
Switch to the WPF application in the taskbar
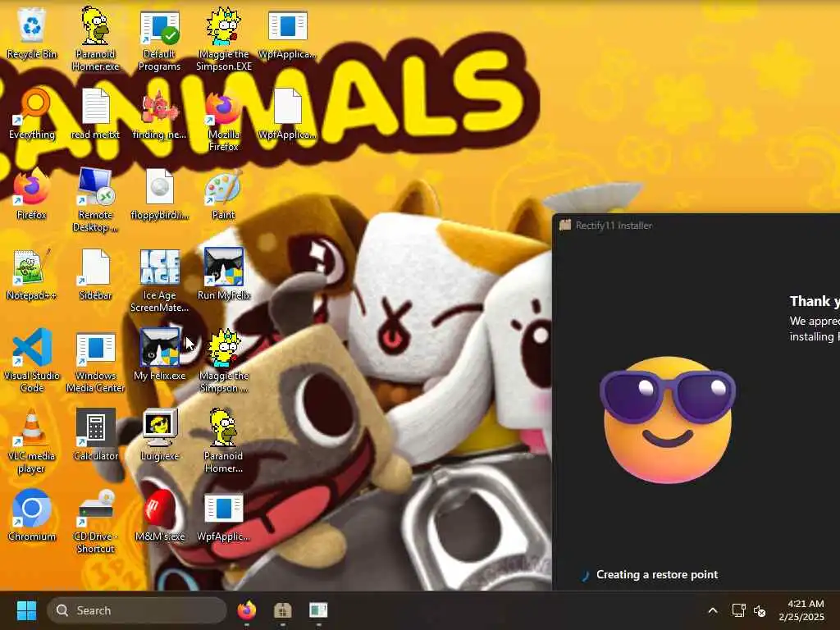point(318,610)
